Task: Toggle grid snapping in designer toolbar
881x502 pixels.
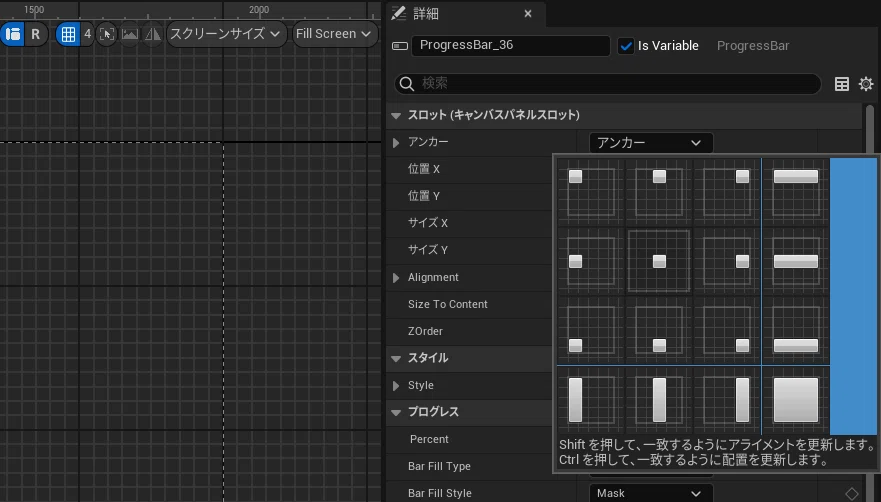Action: click(68, 34)
